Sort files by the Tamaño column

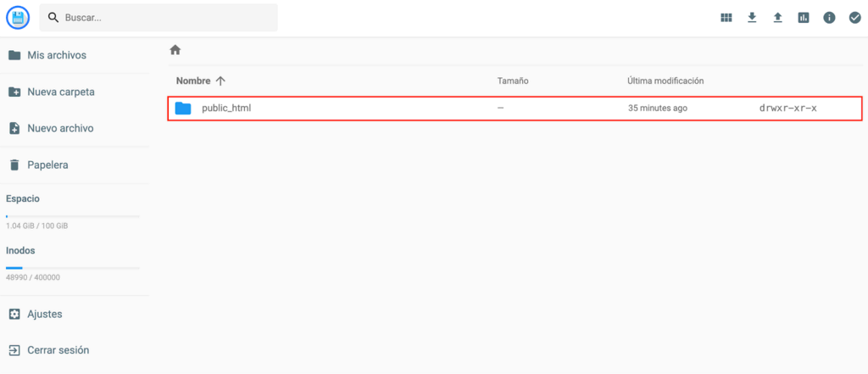tap(513, 81)
